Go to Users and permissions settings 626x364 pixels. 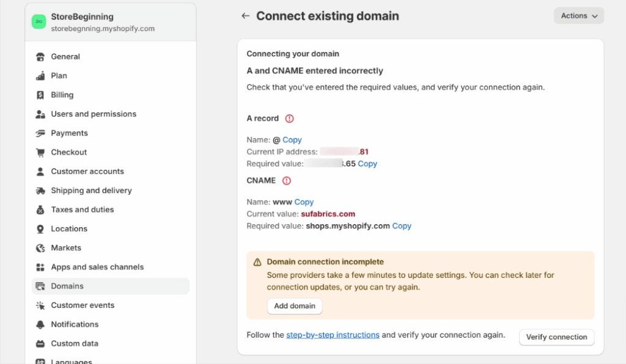point(93,114)
